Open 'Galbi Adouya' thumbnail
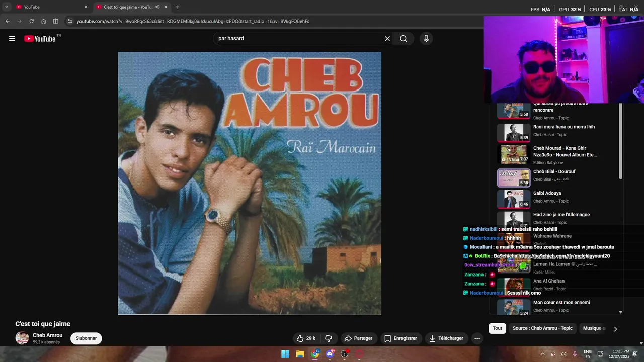644x362 pixels. (514, 199)
